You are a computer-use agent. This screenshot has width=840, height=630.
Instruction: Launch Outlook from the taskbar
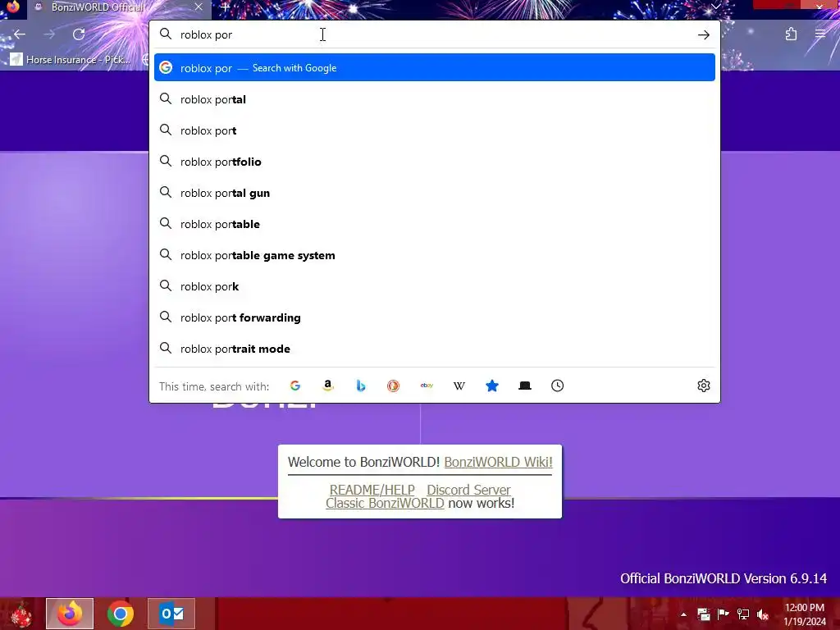click(x=171, y=614)
